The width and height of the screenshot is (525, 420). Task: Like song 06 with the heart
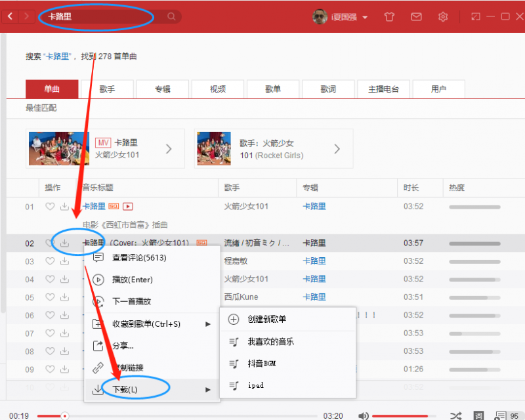pyautogui.click(x=50, y=315)
